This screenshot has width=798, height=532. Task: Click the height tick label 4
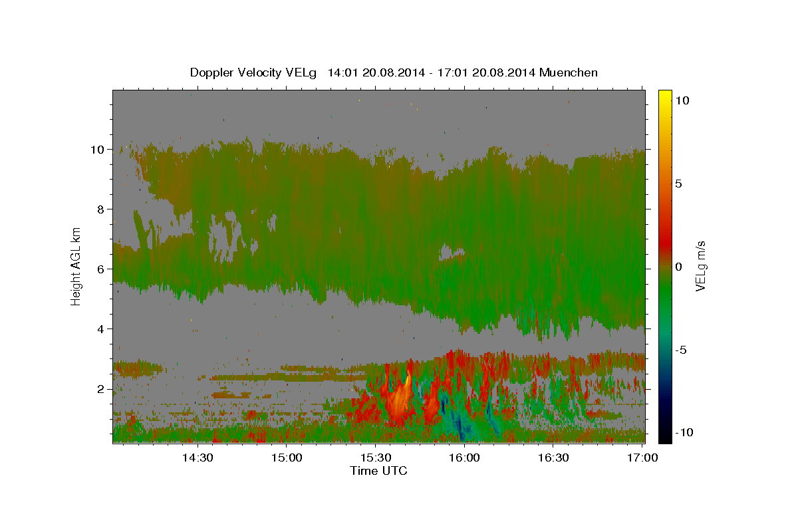101,329
